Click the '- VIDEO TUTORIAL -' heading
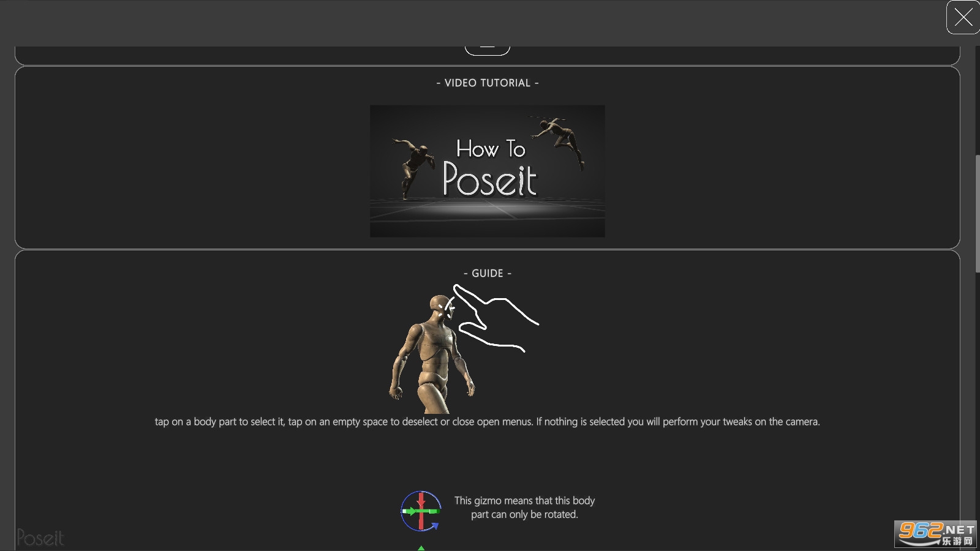Viewport: 980px width, 551px height. coord(488,83)
